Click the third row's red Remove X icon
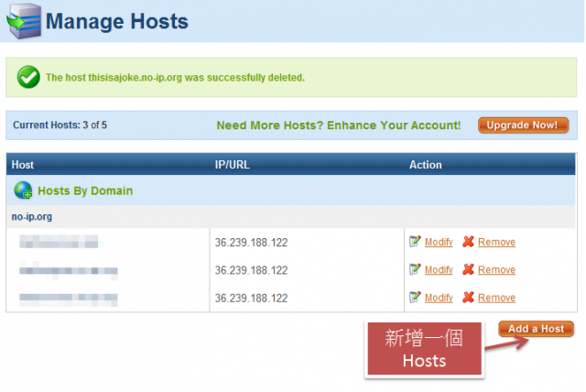 pyautogui.click(x=468, y=298)
